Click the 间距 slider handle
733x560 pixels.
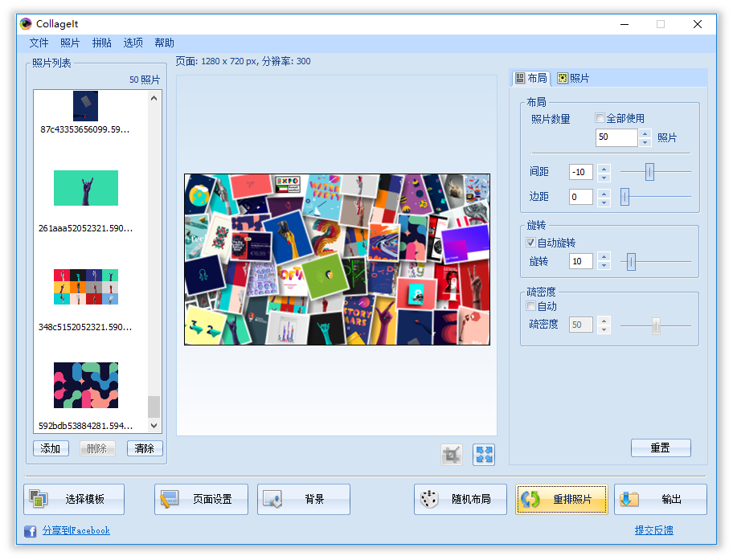pyautogui.click(x=649, y=172)
